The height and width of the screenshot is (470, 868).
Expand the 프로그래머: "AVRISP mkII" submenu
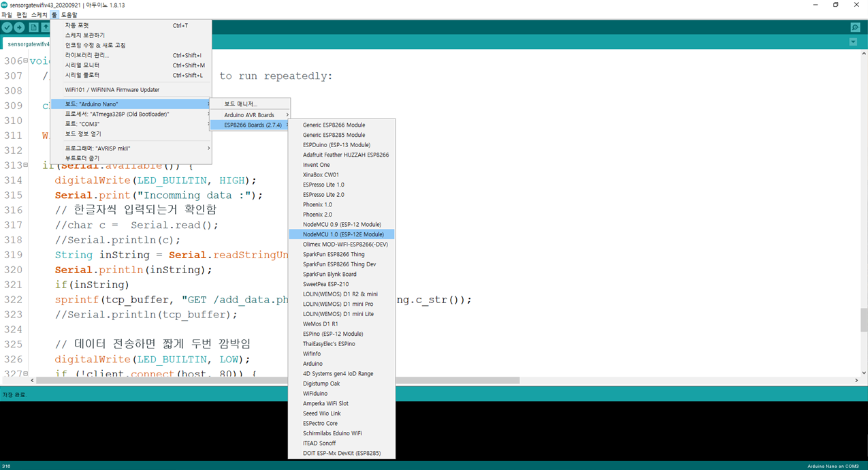click(131, 148)
